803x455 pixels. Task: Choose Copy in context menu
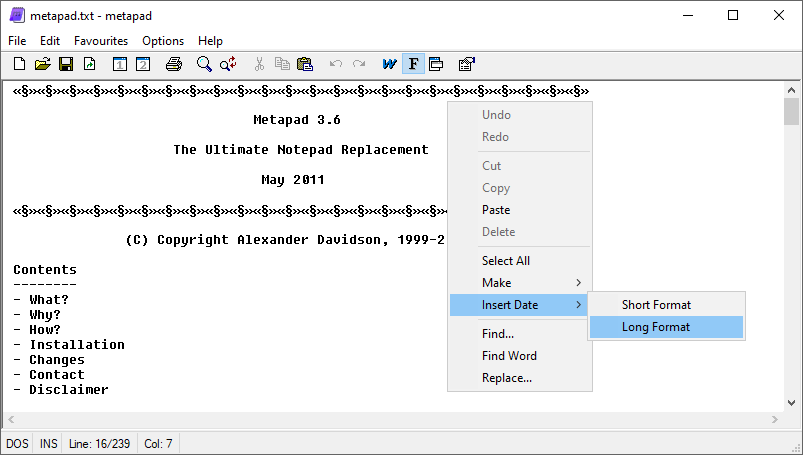click(520, 188)
